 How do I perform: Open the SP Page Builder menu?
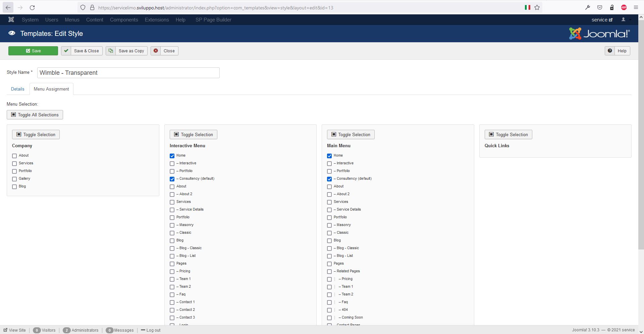[213, 20]
